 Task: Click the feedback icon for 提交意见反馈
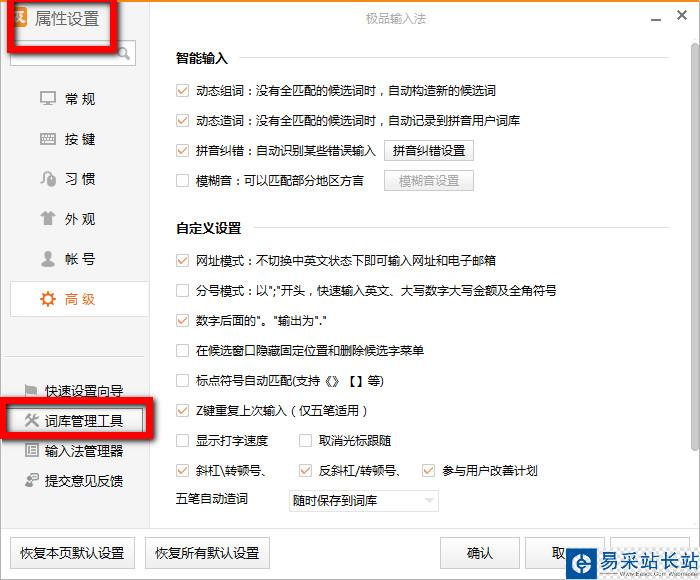coord(31,480)
